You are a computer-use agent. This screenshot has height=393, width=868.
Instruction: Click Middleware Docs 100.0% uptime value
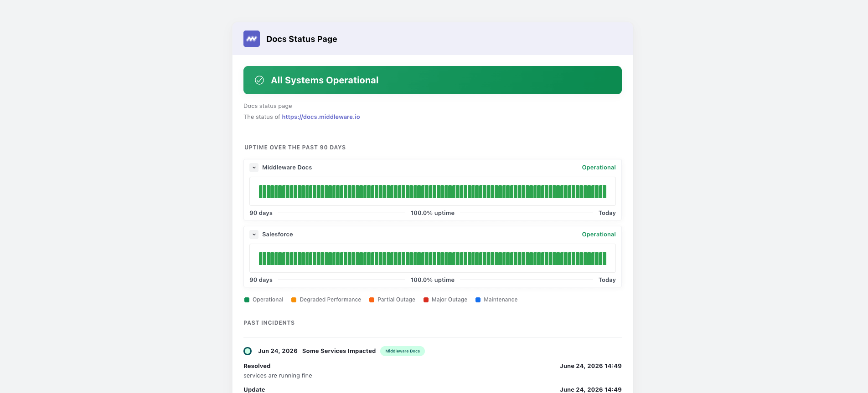tap(433, 213)
